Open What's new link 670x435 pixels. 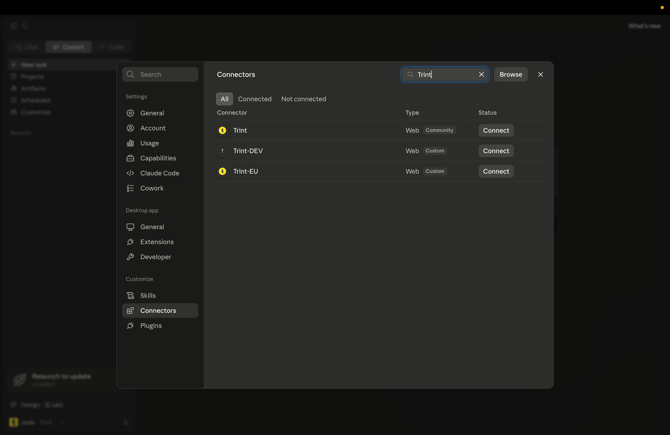pyautogui.click(x=644, y=26)
